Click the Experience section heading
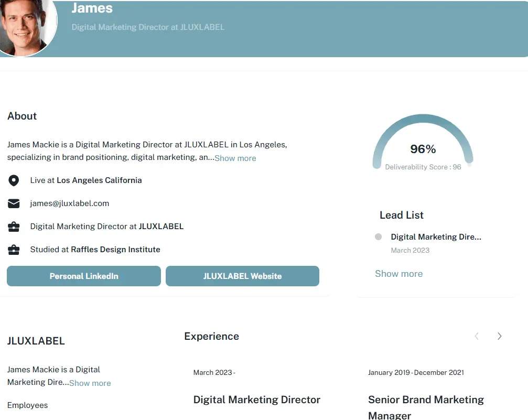The width and height of the screenshot is (528, 420). [211, 337]
